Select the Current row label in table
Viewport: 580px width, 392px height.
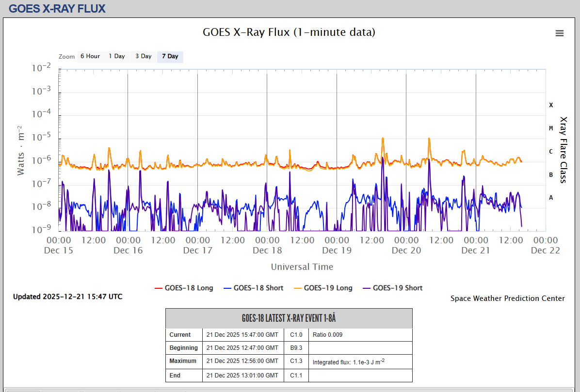pos(180,335)
